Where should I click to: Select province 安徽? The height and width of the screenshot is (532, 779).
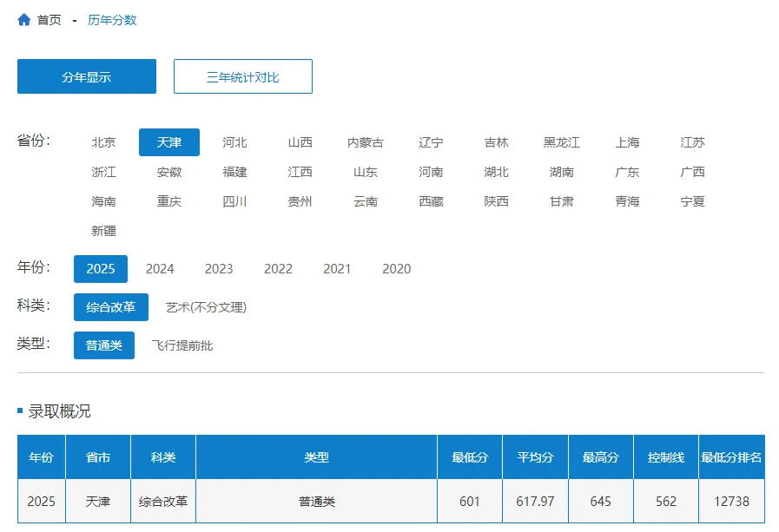169,172
